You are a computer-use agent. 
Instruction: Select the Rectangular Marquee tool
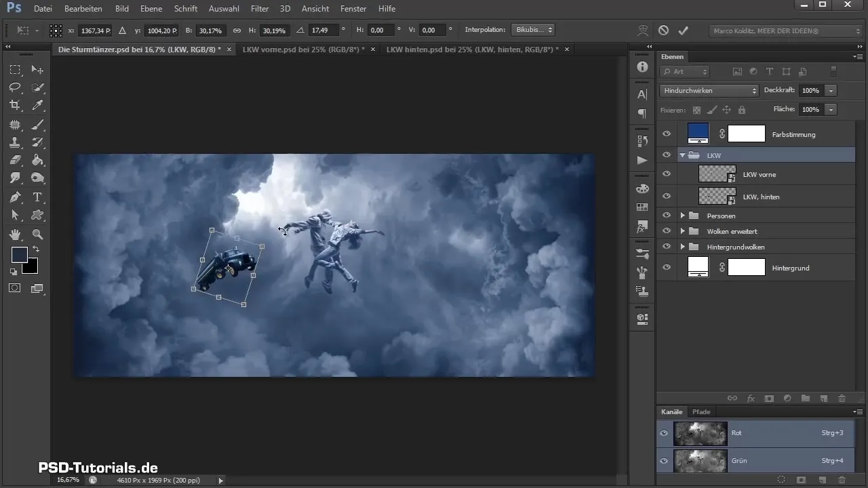15,70
